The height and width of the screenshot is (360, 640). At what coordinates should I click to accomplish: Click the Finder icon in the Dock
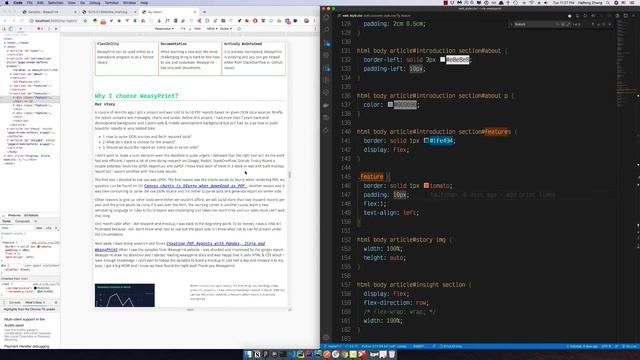pos(248,354)
